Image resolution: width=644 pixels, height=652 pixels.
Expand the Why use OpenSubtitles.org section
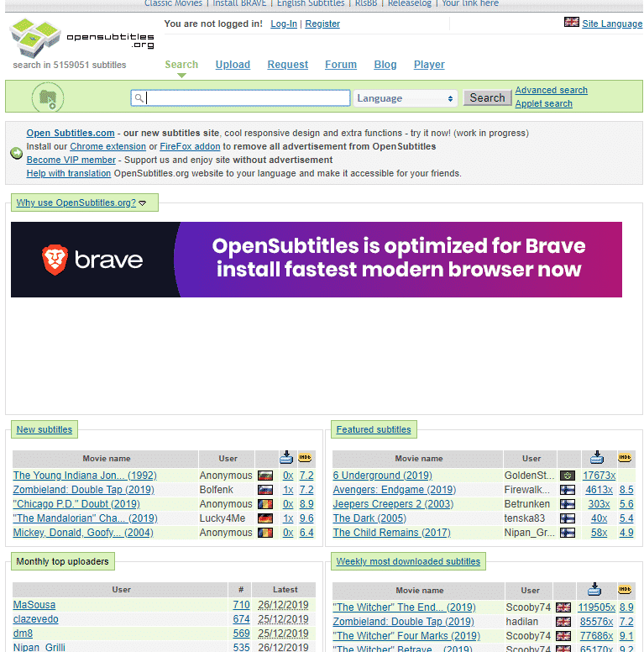tap(81, 202)
